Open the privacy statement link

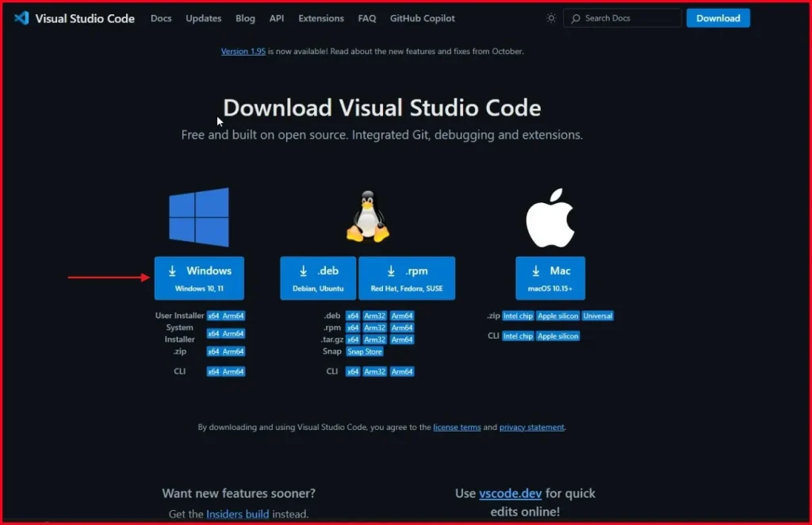click(x=532, y=427)
